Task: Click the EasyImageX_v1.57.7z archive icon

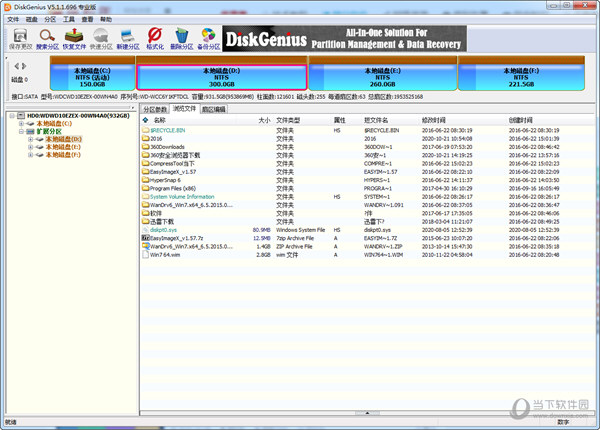Action: coord(145,238)
